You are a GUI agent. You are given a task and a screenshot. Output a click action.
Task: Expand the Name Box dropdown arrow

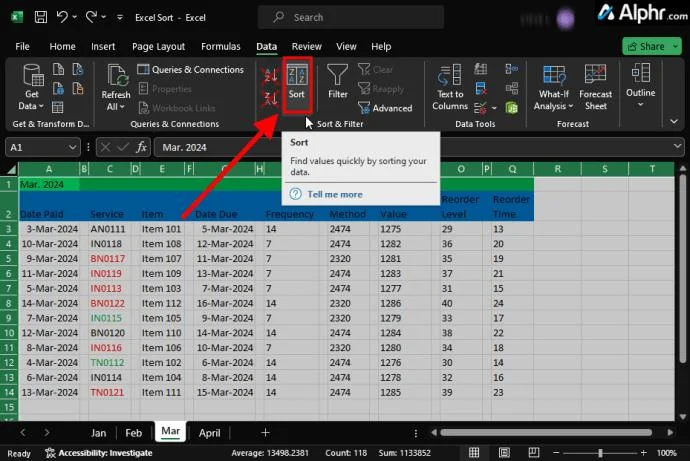click(x=73, y=147)
